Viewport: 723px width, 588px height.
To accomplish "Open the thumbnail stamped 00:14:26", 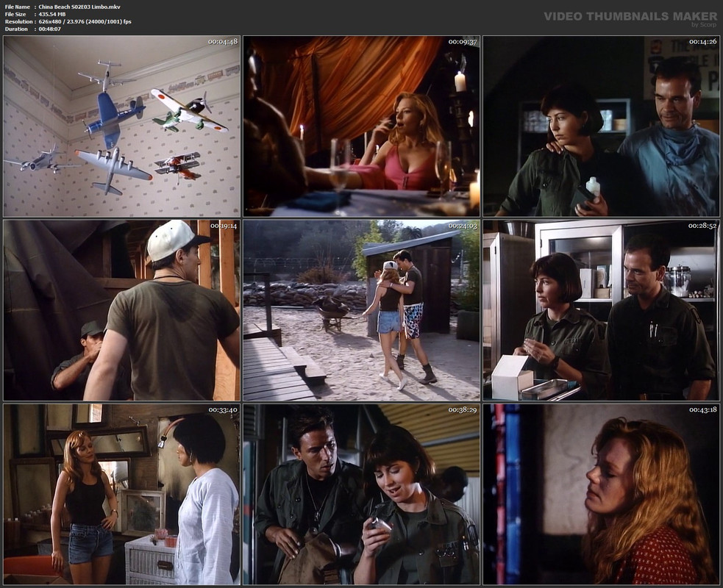I will 601,126.
